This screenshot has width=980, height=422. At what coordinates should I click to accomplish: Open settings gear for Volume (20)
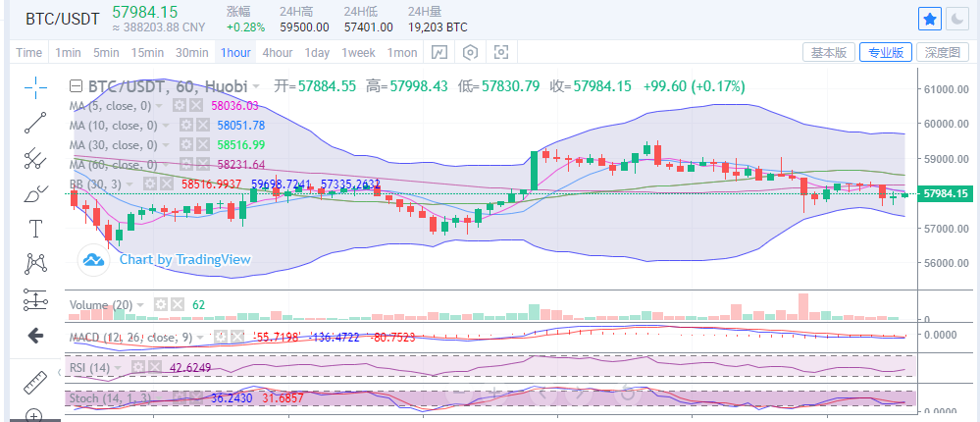(x=161, y=304)
